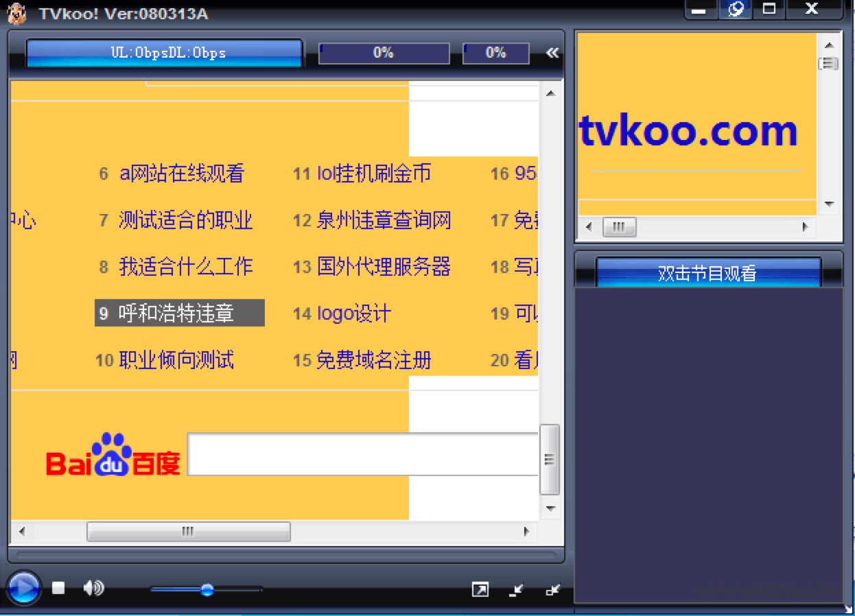
Task: Click the shrink-window arrow icon near fullscreen button
Action: pyautogui.click(x=516, y=590)
